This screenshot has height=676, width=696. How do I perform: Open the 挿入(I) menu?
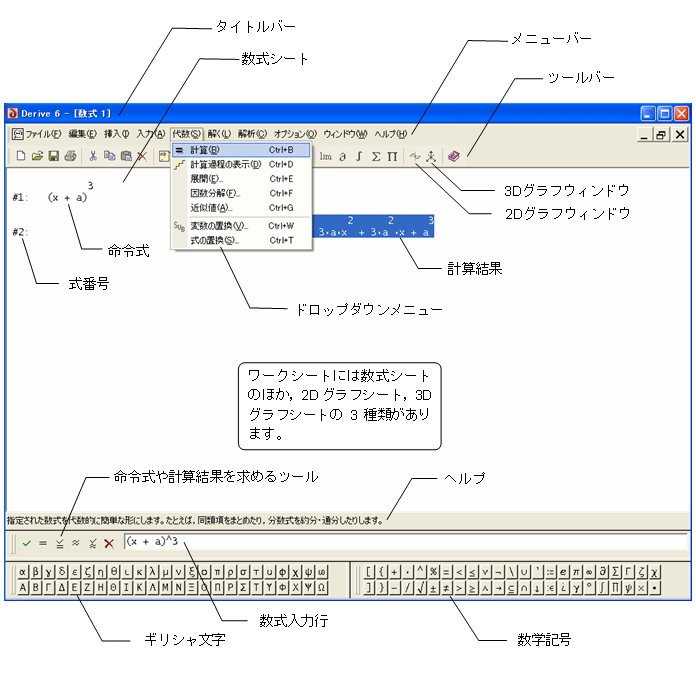pos(116,134)
